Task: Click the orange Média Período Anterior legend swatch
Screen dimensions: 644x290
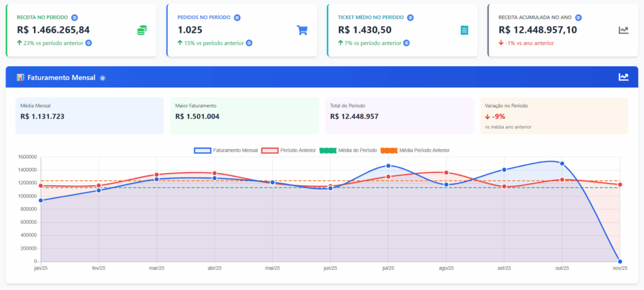Action: tap(388, 150)
